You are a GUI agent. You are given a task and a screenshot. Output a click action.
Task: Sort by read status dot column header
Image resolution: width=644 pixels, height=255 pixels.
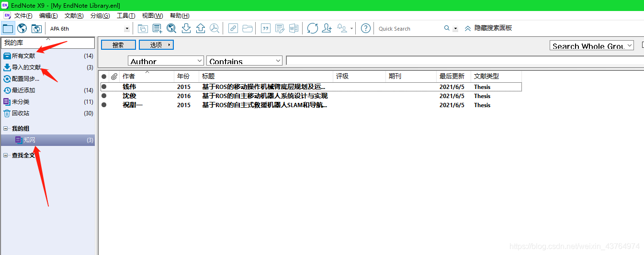(x=104, y=76)
